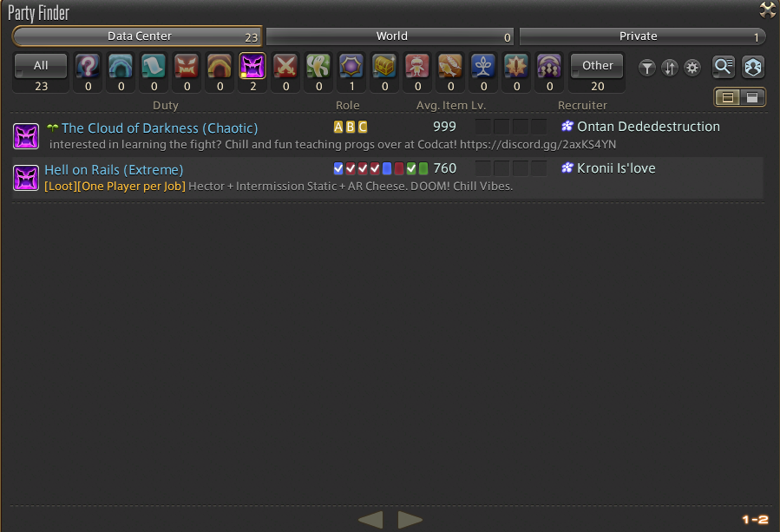Click the Party Finder window title

(x=38, y=12)
